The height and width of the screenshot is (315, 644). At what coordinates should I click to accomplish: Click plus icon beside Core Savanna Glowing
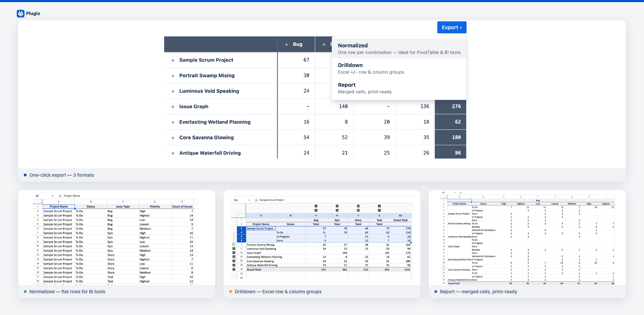click(173, 138)
